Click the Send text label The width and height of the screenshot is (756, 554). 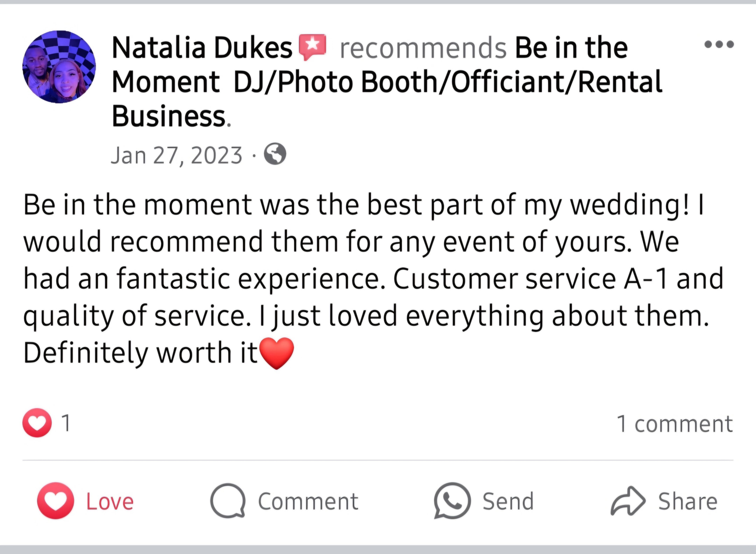(508, 502)
